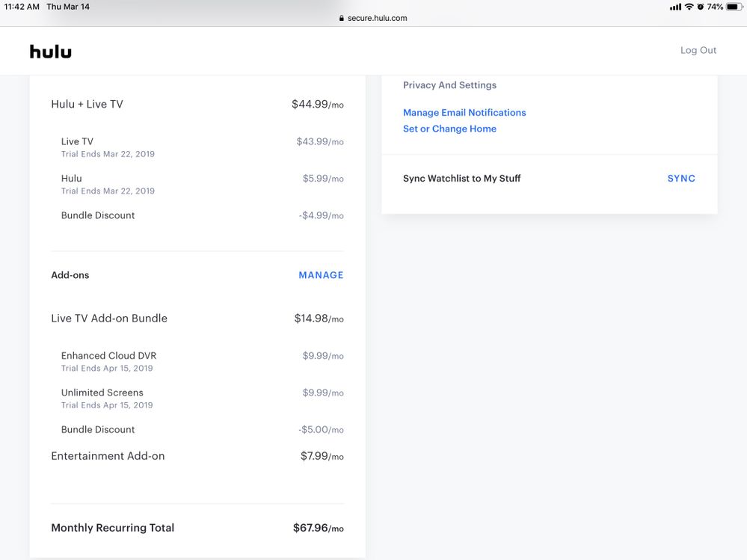Click Sync Watchlist to My Stuff label

pos(461,178)
